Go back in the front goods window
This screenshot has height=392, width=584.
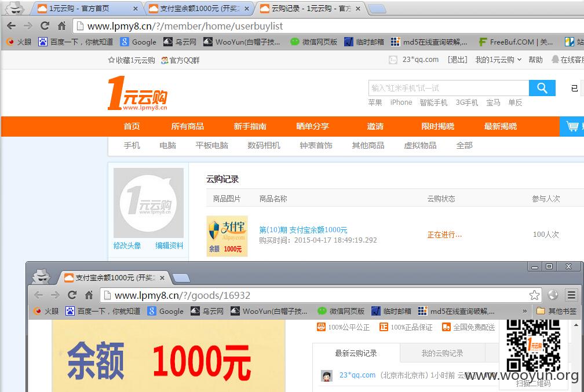point(38,295)
